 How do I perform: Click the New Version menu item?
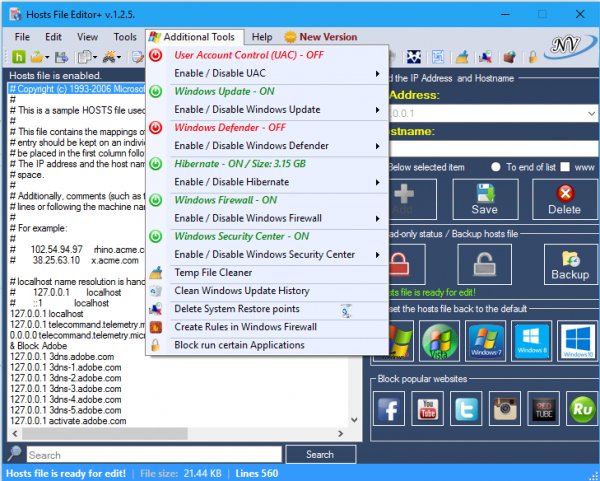tap(321, 37)
